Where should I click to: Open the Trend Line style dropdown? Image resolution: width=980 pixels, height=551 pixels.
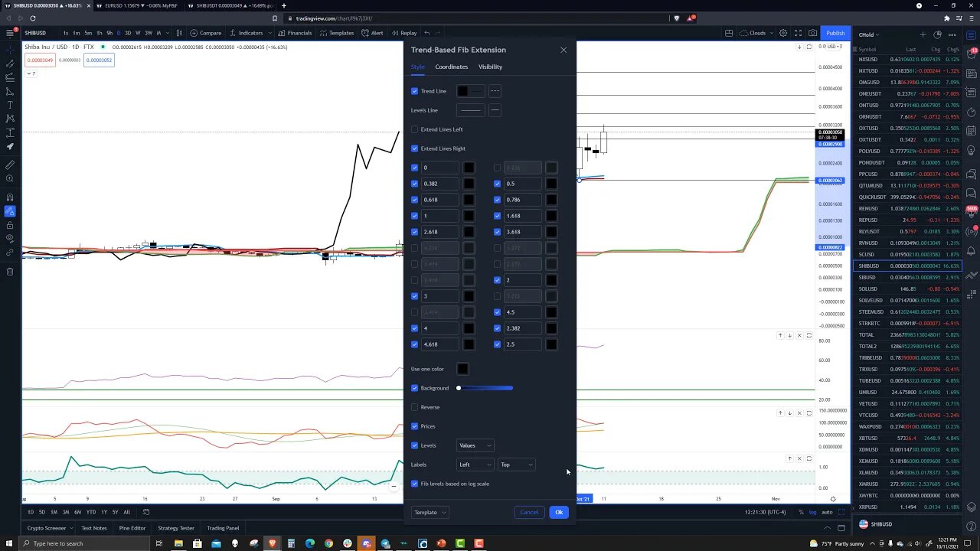pyautogui.click(x=495, y=91)
